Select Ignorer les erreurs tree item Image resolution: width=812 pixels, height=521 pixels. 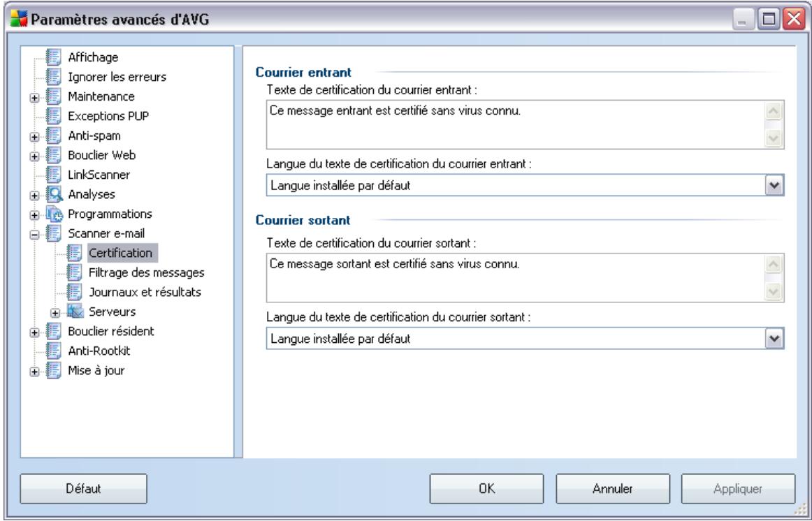pyautogui.click(x=117, y=77)
